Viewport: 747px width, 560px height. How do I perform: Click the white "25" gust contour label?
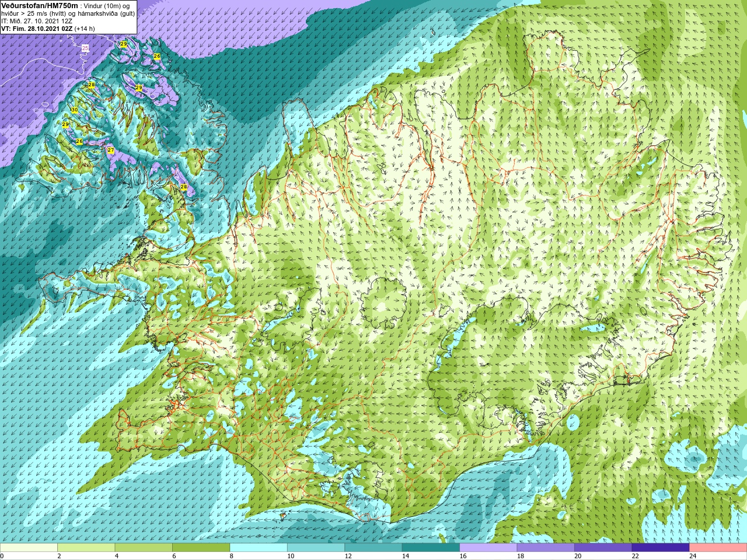pyautogui.click(x=85, y=48)
